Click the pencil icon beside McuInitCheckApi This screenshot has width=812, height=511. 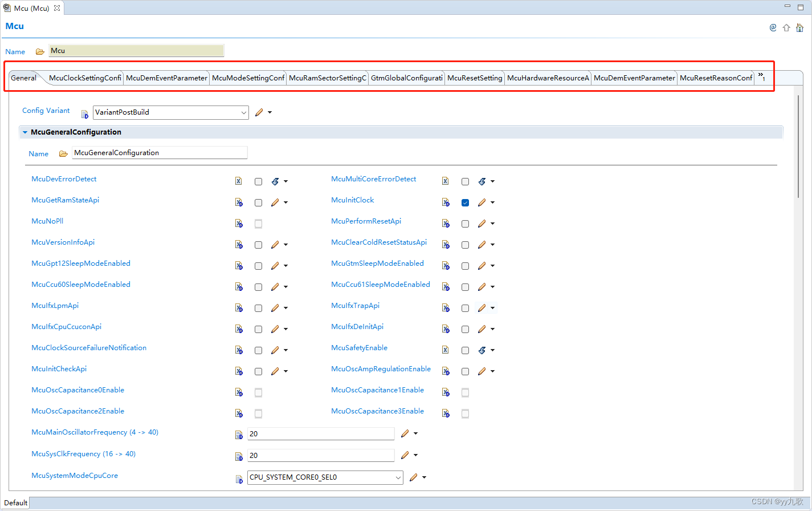coord(275,371)
